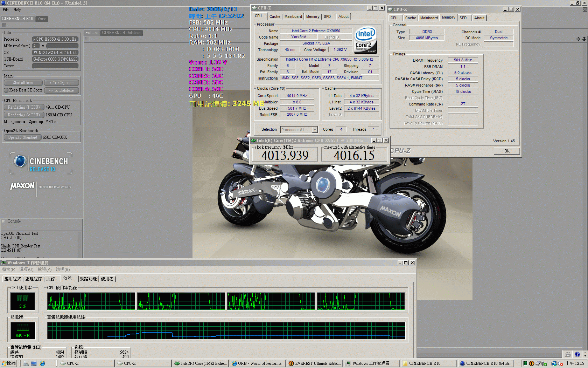Screen dimensions: 588x368
Task: Open the Help menu in CINEBENCH
Action: (x=17, y=10)
